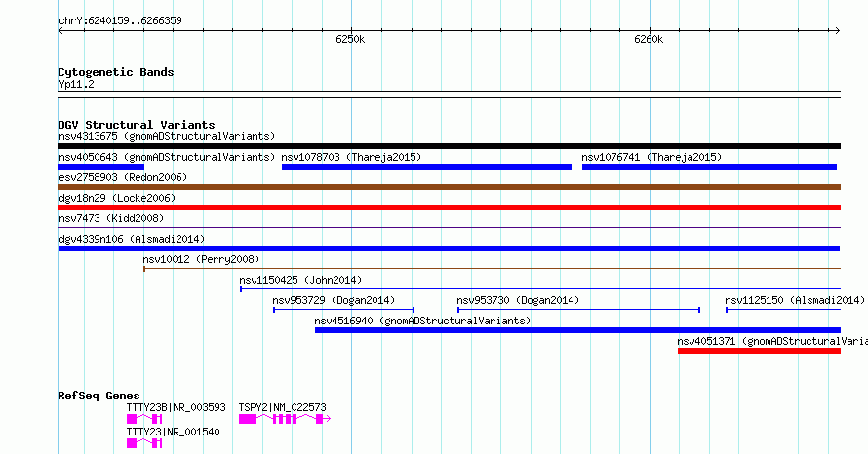Click the 6250k ruler position label
This screenshot has width=868, height=454.
(x=350, y=39)
